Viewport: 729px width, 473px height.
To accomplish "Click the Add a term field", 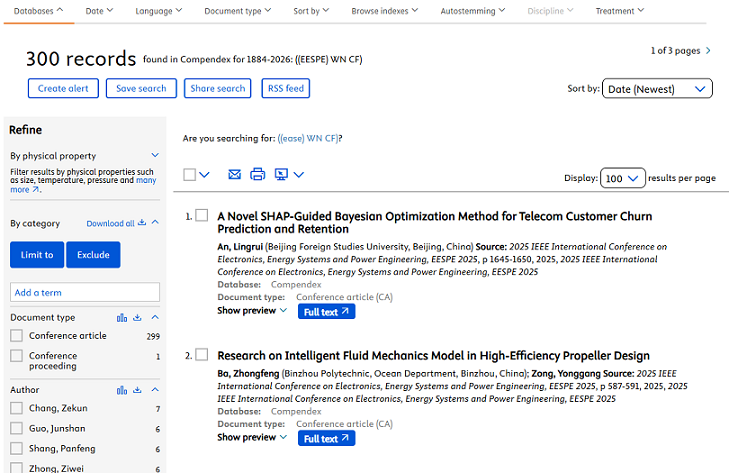I will tap(85, 292).
